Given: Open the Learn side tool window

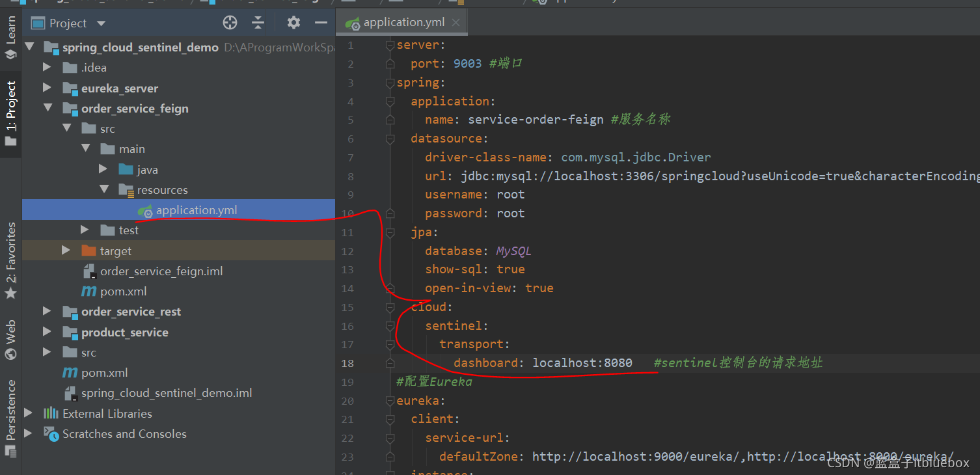Looking at the screenshot, I should pos(10,38).
